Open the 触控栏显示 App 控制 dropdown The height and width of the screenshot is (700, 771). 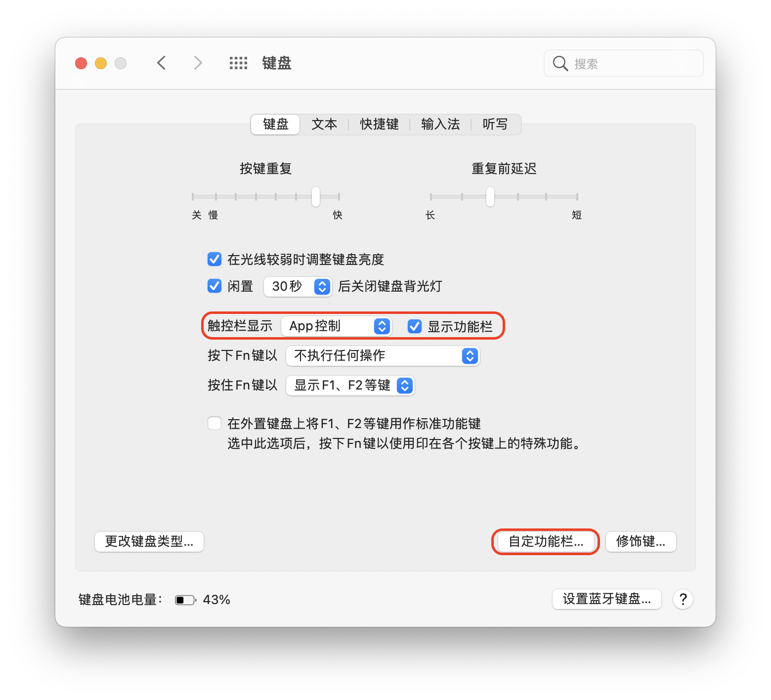[336, 326]
